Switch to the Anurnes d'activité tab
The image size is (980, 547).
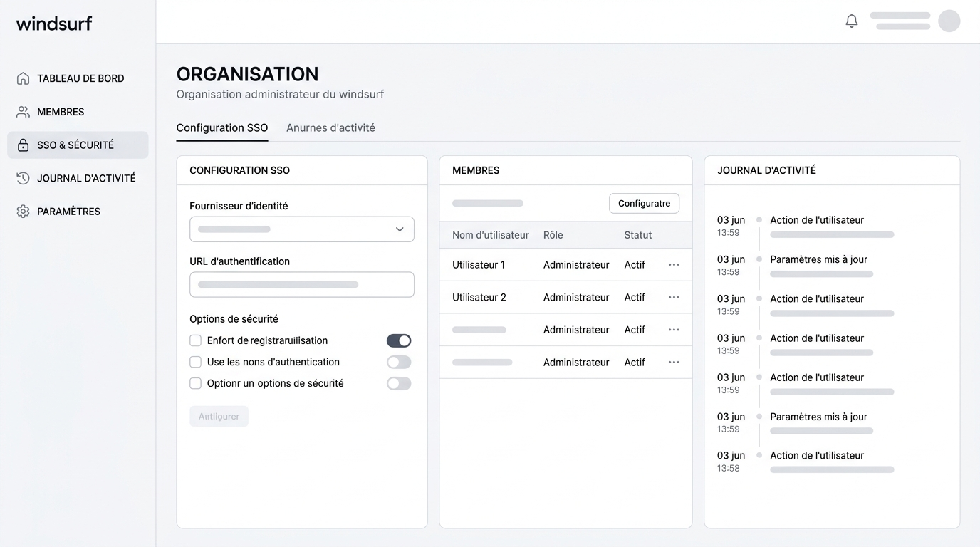pos(330,128)
